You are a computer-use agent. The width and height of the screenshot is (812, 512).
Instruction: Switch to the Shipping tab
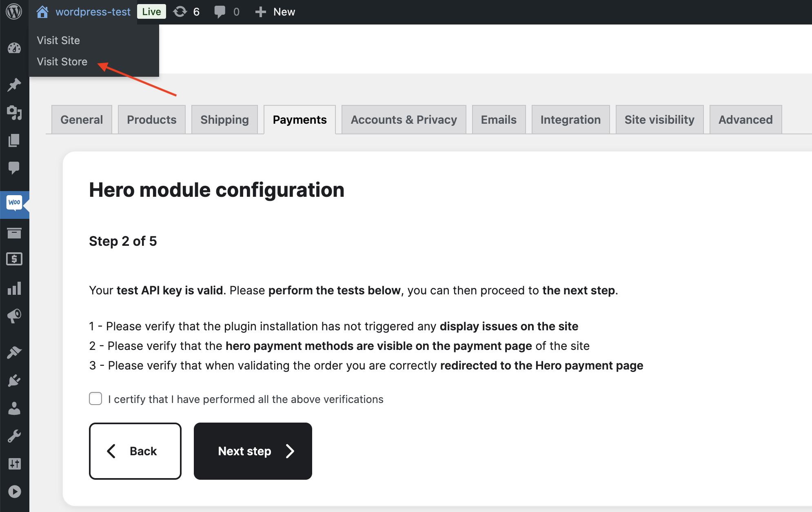(224, 120)
